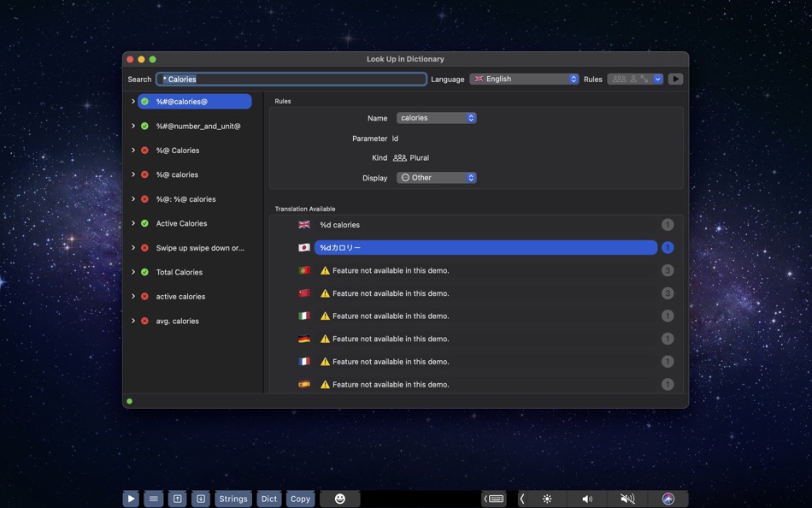Expand the %#@calories@ row

[x=133, y=102]
